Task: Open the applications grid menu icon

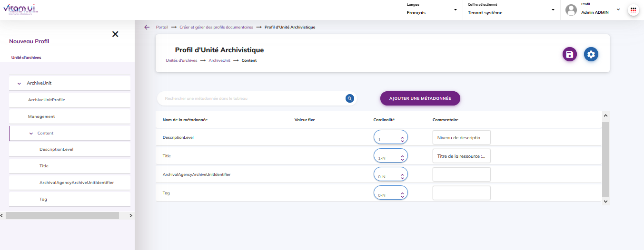Action: coord(633,10)
